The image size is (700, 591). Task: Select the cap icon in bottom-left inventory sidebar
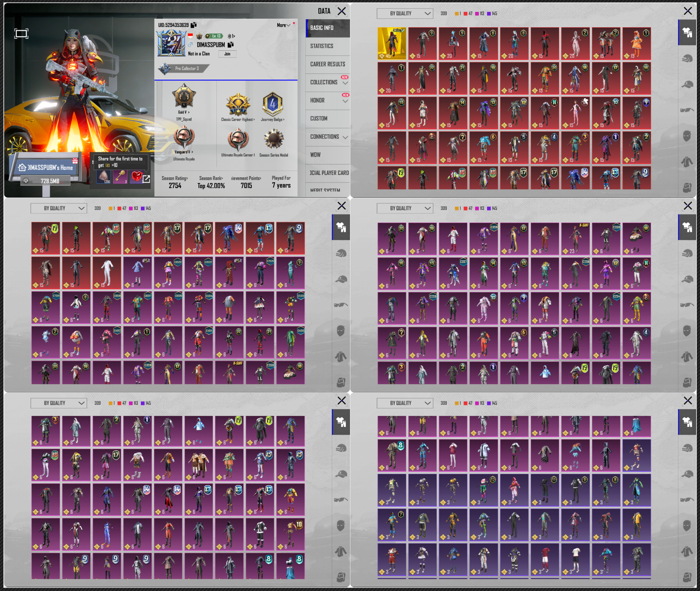pos(341,474)
